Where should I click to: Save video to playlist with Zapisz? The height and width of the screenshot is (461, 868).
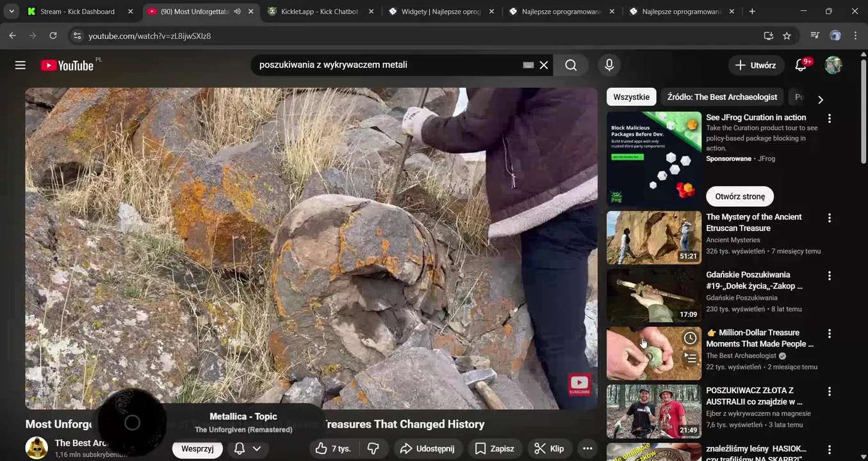click(x=495, y=449)
